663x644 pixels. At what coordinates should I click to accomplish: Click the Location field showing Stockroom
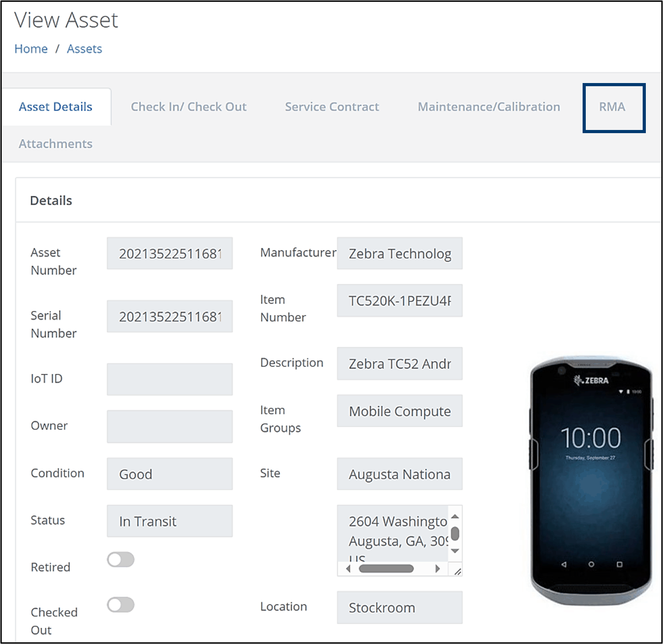[400, 607]
